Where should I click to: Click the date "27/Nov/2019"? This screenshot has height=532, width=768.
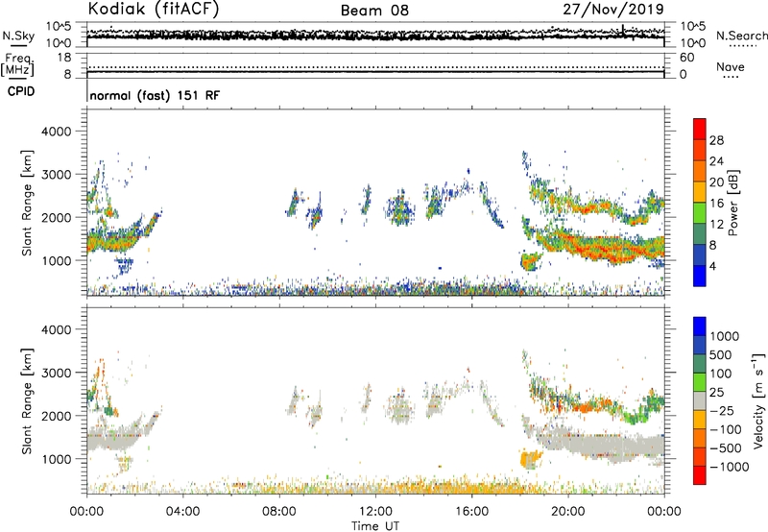click(613, 10)
